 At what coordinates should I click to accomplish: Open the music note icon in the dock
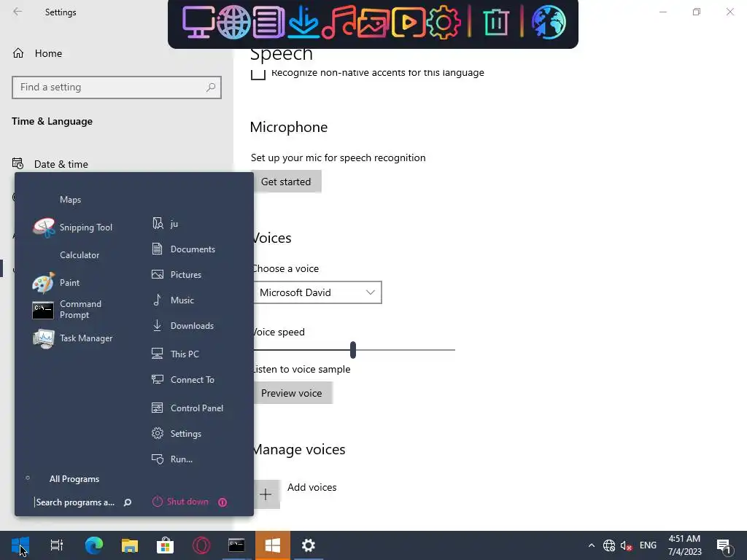point(338,22)
